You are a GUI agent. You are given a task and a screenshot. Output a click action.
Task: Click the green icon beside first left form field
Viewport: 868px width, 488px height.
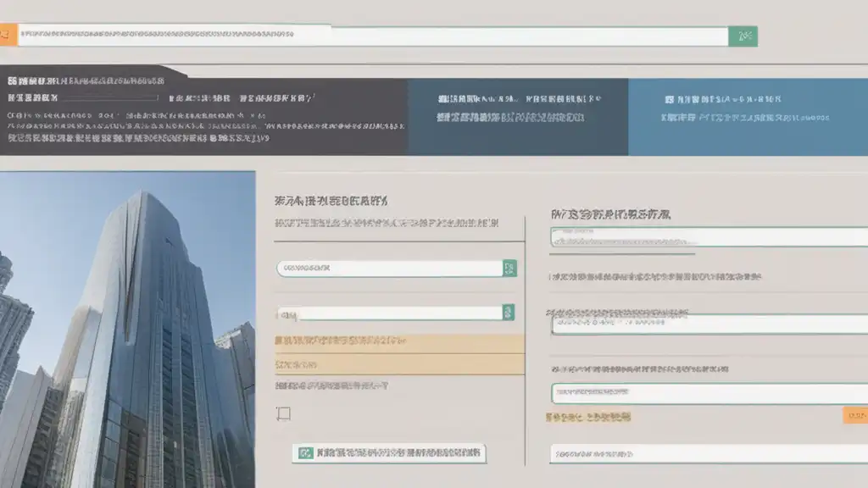coord(509,269)
